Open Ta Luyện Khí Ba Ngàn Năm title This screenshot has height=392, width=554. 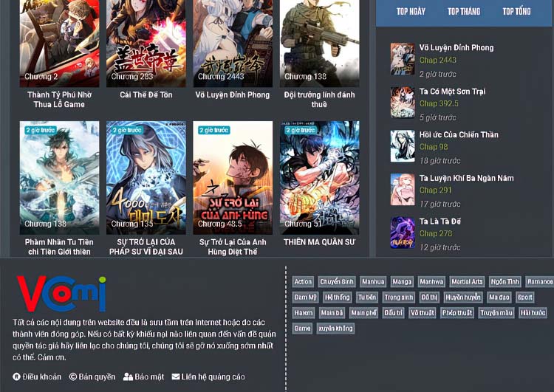pyautogui.click(x=466, y=178)
